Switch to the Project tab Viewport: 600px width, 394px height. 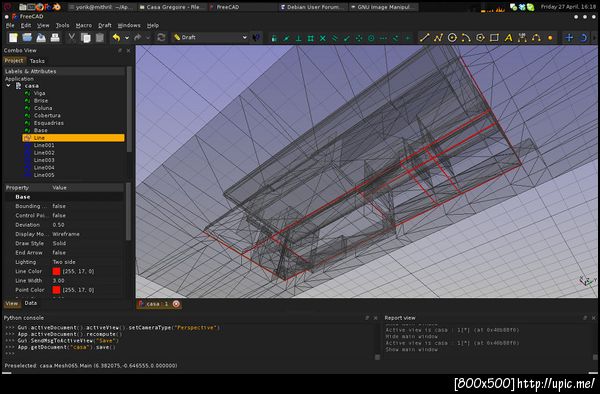point(14,60)
